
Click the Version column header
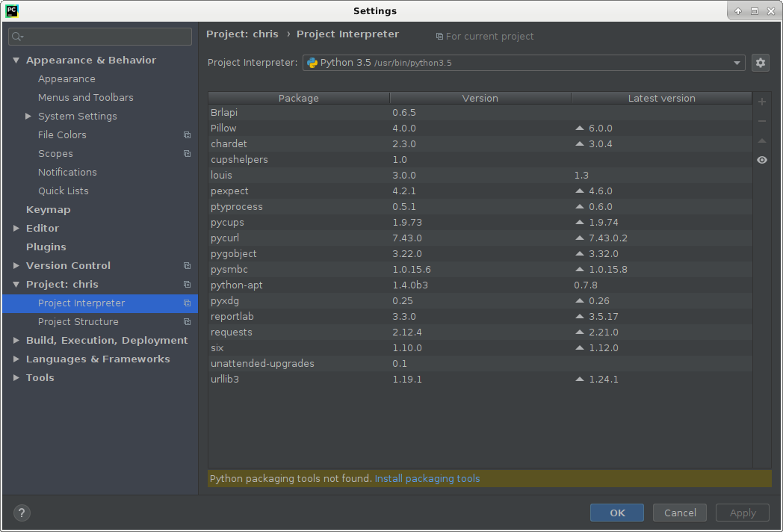pos(480,99)
